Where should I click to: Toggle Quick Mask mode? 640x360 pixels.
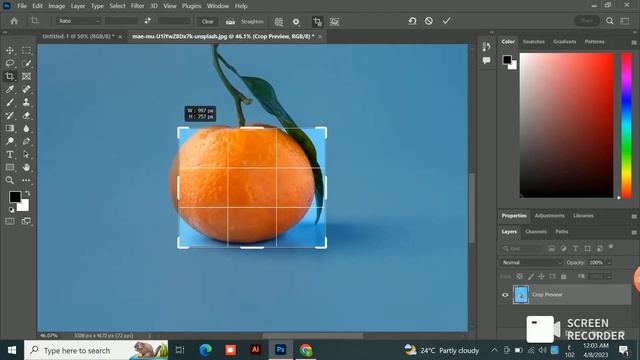click(10, 221)
